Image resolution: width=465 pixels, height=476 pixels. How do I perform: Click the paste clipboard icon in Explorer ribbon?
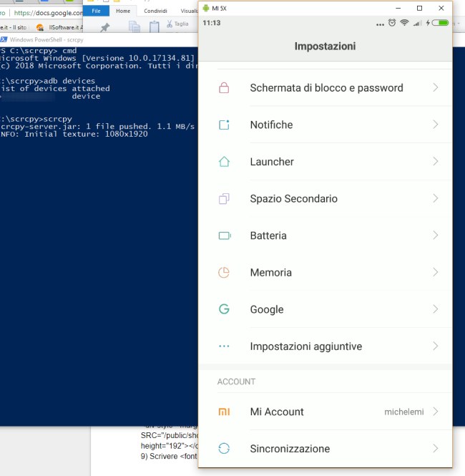pos(154,26)
